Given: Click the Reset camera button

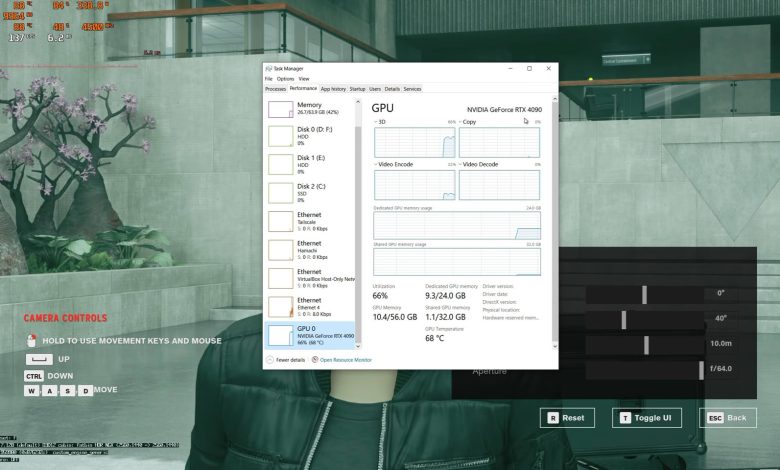Looking at the screenshot, I should click(x=567, y=418).
